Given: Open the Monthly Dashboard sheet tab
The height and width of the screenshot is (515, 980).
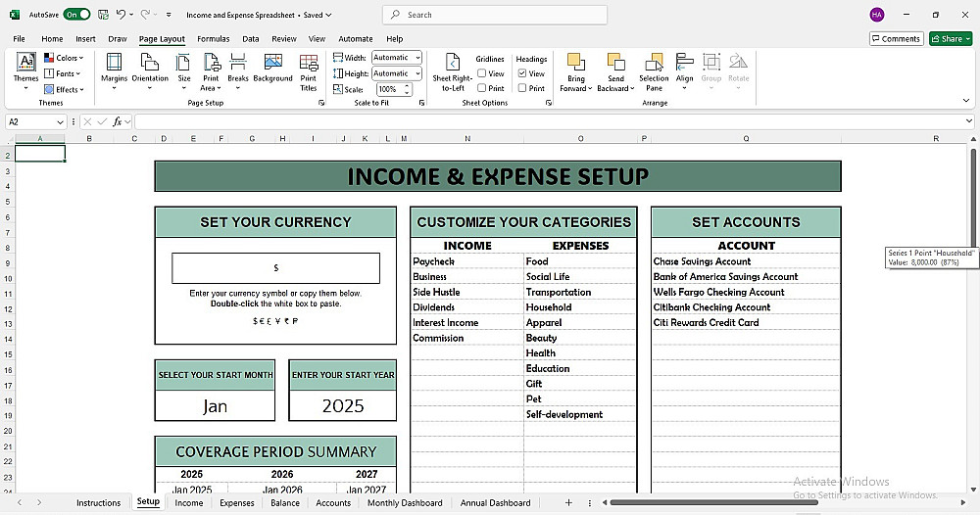Looking at the screenshot, I should pos(405,502).
